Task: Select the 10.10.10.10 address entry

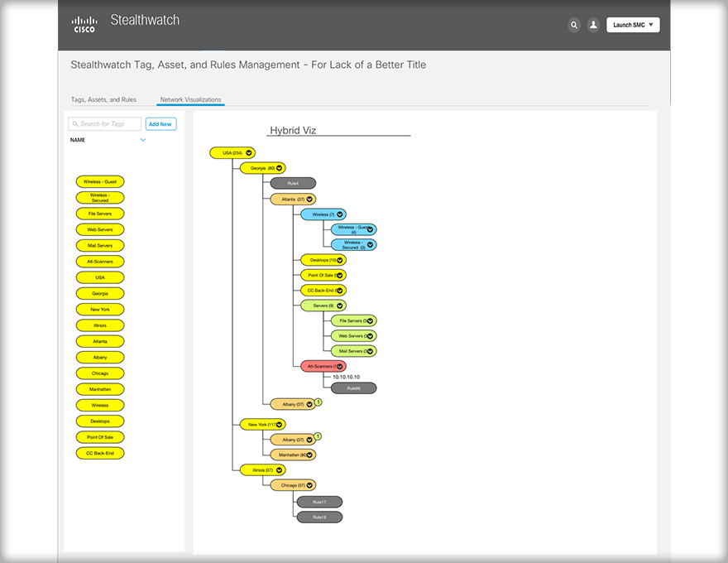Action: tap(347, 378)
